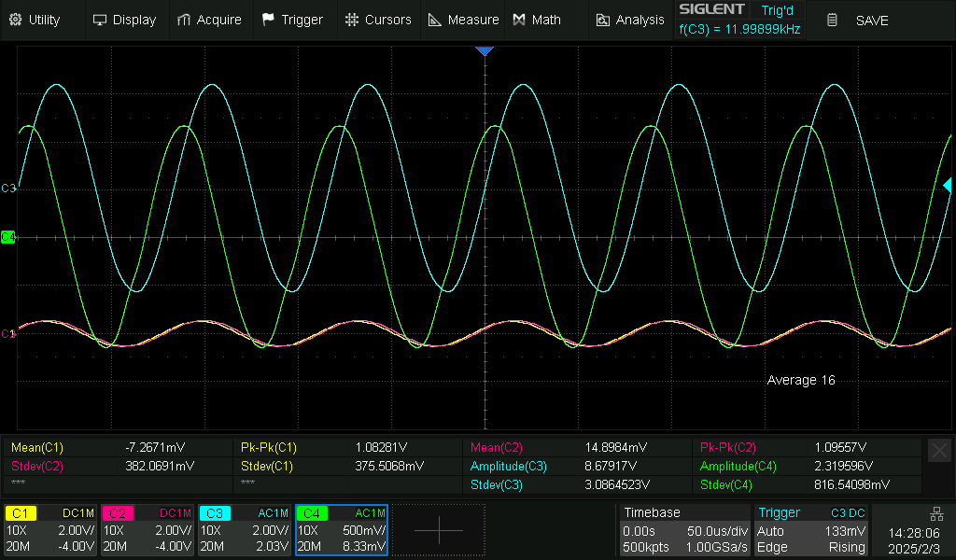Toggle channel C2 box
Screen dimensions: 956x560
click(x=146, y=529)
